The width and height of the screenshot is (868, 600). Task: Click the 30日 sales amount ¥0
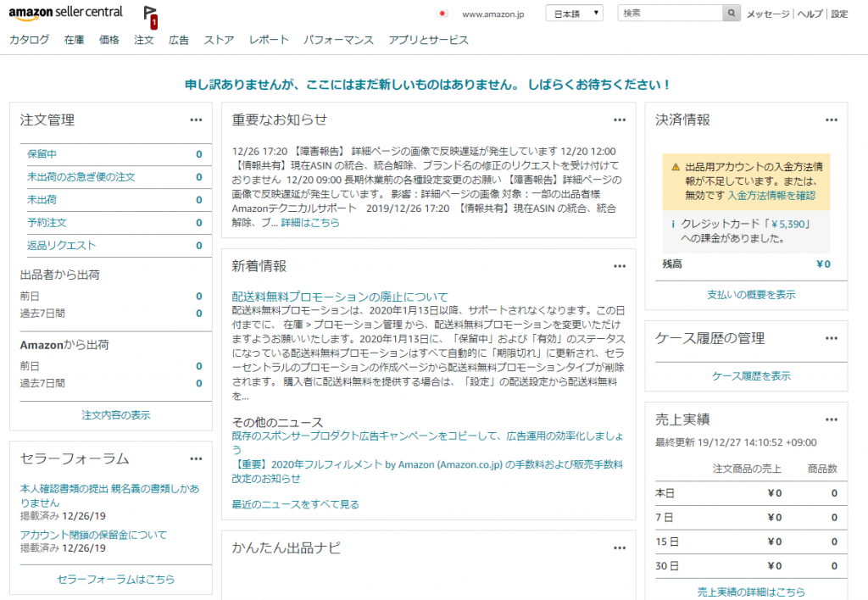775,566
